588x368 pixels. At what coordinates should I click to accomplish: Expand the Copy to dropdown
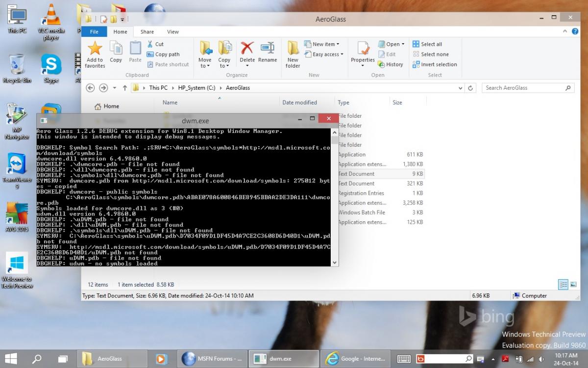click(224, 63)
